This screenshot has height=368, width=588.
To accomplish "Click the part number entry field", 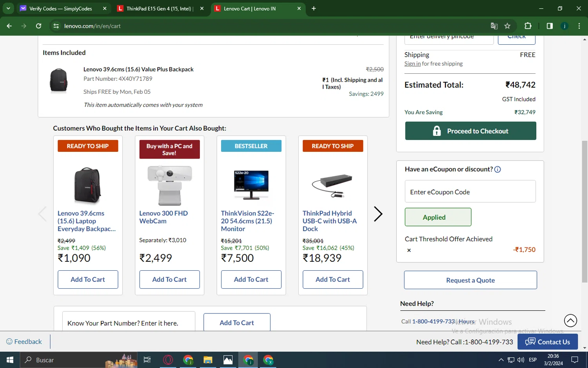I will (129, 322).
